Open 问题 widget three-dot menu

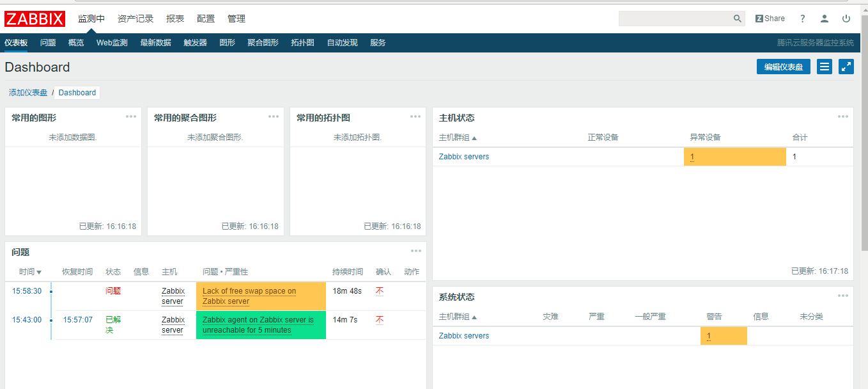click(416, 251)
